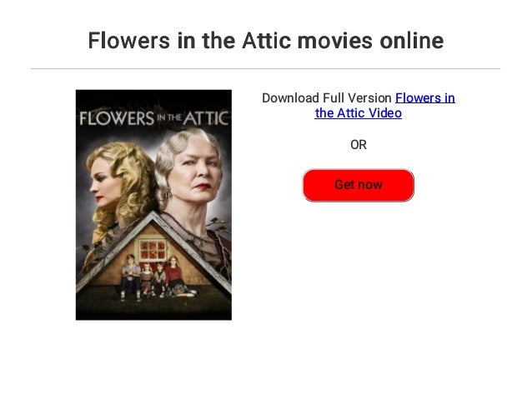Click the horizontal divider under the heading
Viewport: 532px width, 399px height.
[x=266, y=69]
